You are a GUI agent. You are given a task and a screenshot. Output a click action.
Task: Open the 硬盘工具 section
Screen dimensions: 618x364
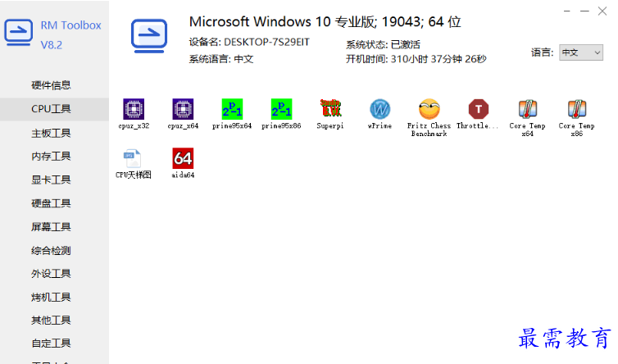51,203
